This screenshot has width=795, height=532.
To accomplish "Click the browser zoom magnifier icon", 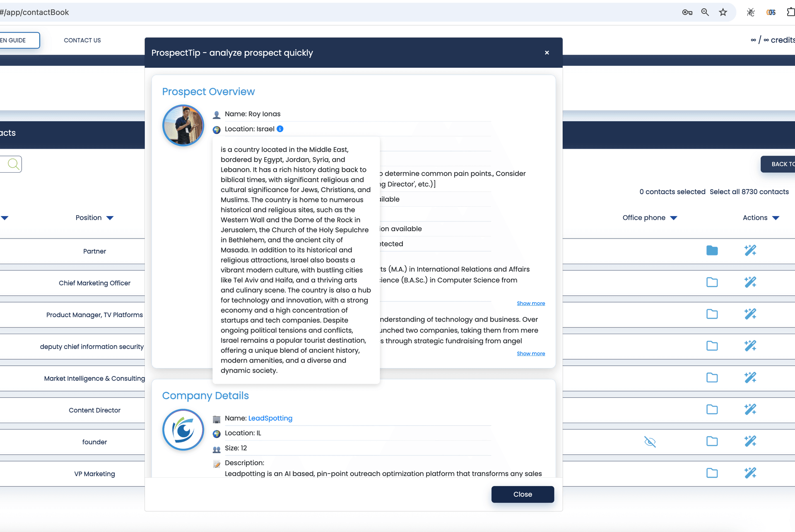I will [x=705, y=12].
